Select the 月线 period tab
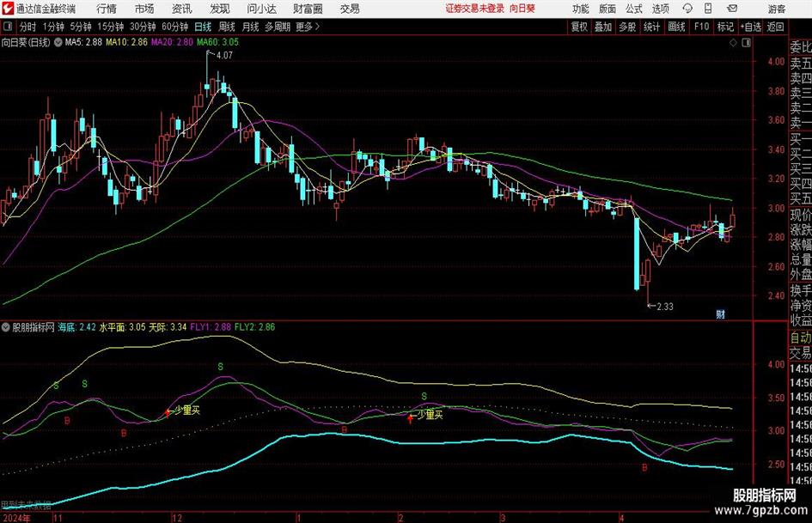This screenshot has width=812, height=523. [x=250, y=27]
